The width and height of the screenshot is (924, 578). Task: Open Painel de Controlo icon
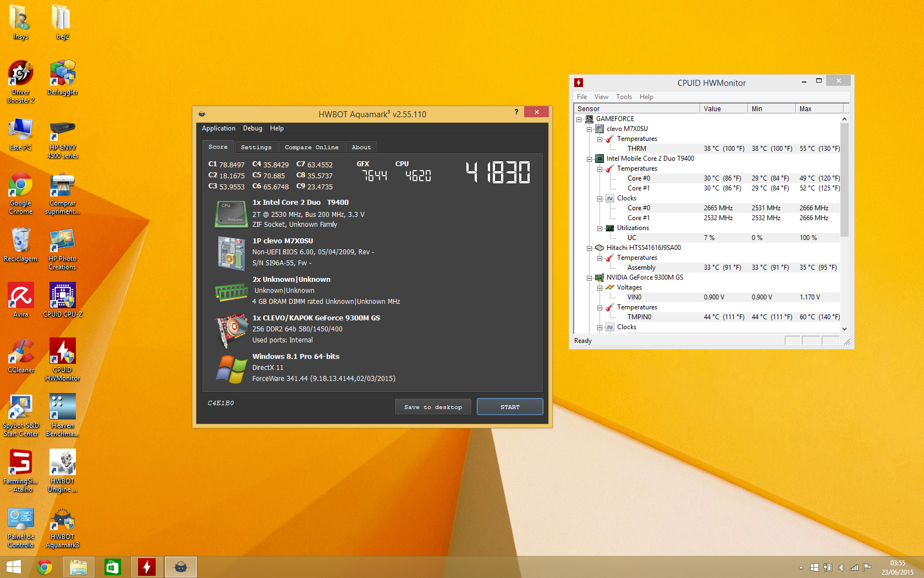pyautogui.click(x=20, y=527)
